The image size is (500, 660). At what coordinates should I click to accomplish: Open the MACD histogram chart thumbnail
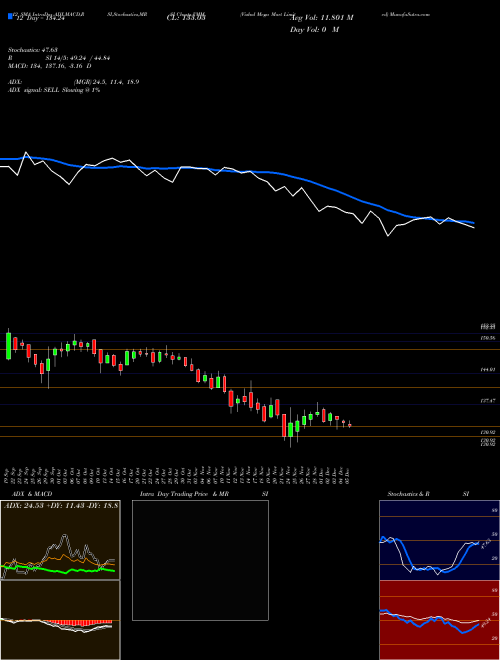pos(61,620)
